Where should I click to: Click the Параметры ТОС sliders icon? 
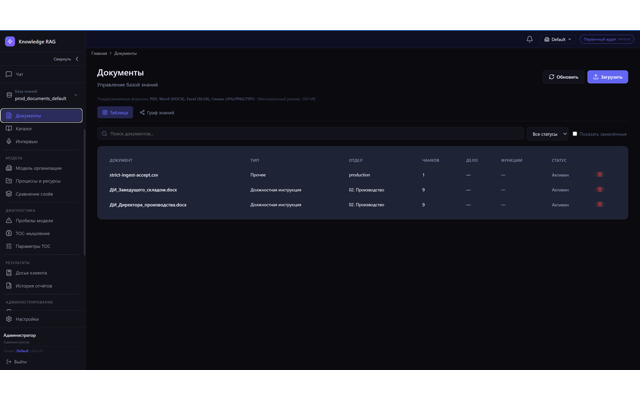click(x=9, y=247)
